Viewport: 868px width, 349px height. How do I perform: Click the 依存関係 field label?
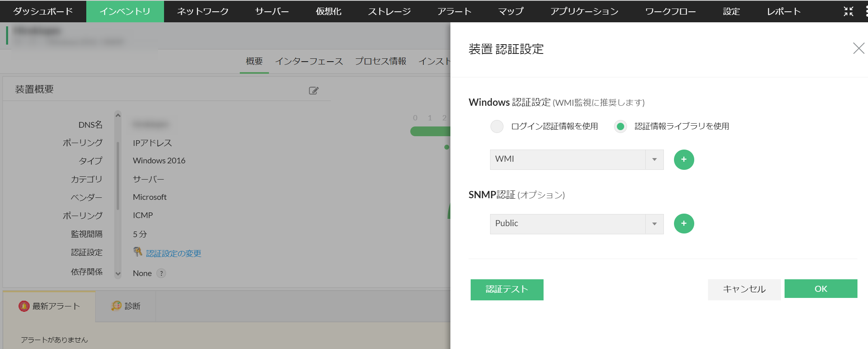pos(87,272)
